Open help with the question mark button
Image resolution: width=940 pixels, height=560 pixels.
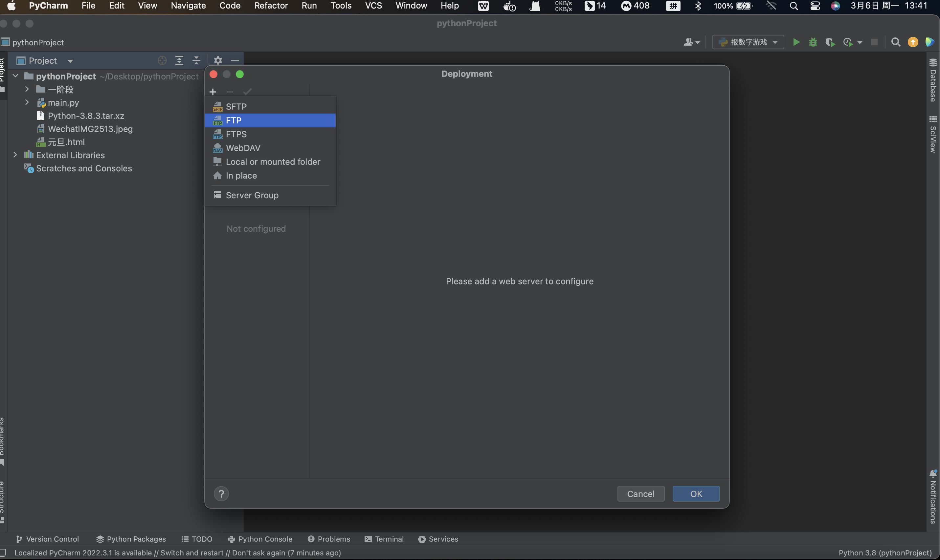pyautogui.click(x=221, y=494)
